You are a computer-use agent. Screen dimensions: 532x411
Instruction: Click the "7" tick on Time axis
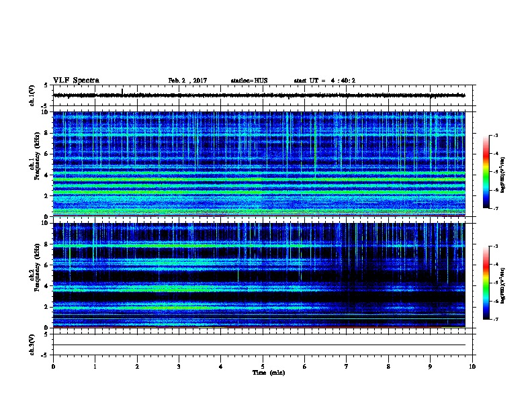(x=347, y=367)
